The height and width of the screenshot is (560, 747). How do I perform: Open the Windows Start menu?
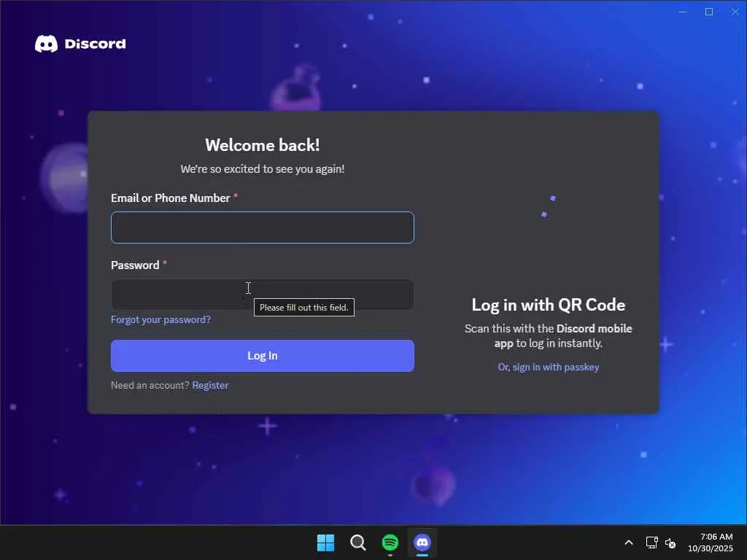pos(326,542)
